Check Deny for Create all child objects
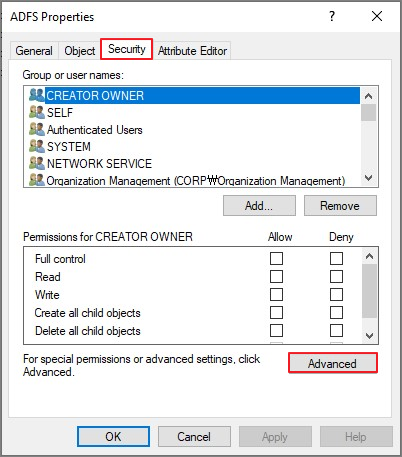Screen dimensions: 402x457 336,313
